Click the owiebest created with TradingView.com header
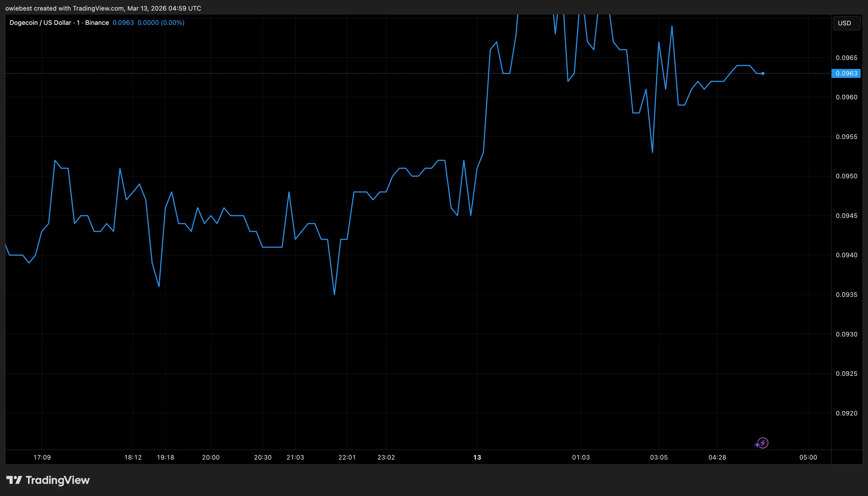The height and width of the screenshot is (496, 868). pyautogui.click(x=103, y=8)
